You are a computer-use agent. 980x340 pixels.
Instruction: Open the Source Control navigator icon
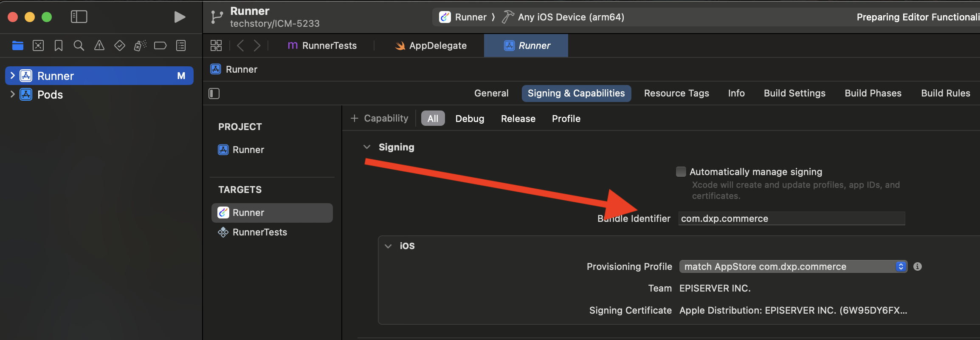(x=38, y=45)
